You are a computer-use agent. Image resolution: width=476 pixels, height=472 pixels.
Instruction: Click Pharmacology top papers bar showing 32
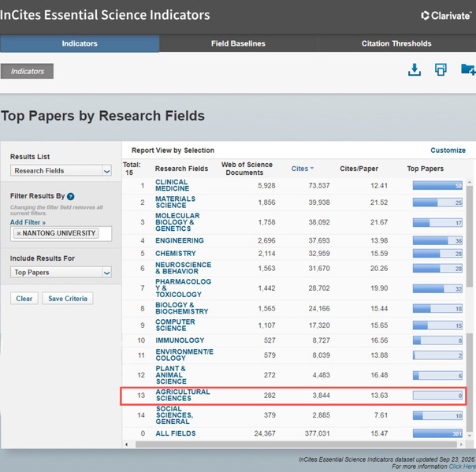[437, 288]
